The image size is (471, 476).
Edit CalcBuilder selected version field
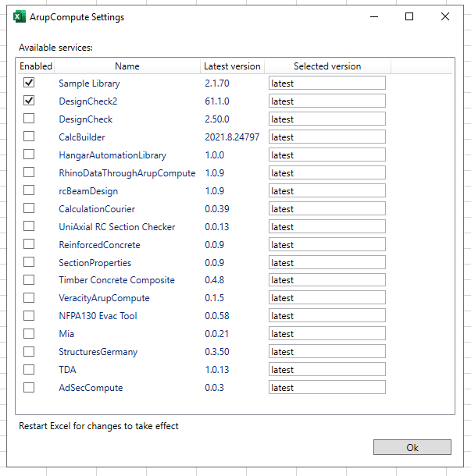click(x=327, y=137)
